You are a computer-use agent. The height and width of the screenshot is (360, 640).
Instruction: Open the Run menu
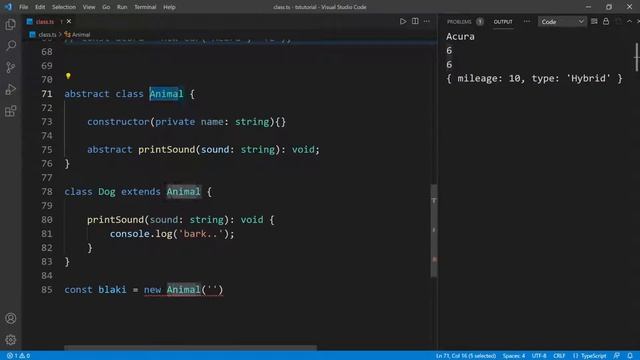click(122, 7)
